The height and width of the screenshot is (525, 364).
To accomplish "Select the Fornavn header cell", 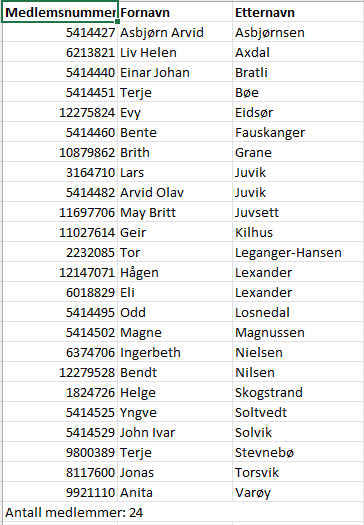I will click(x=175, y=12).
